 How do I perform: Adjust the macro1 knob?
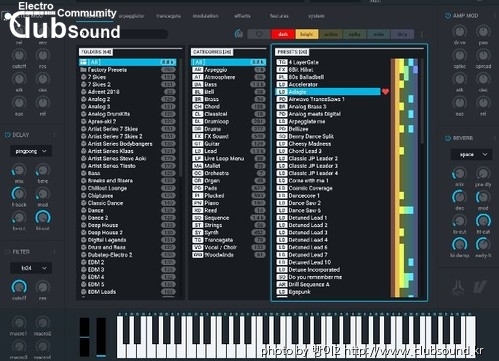coord(19,323)
